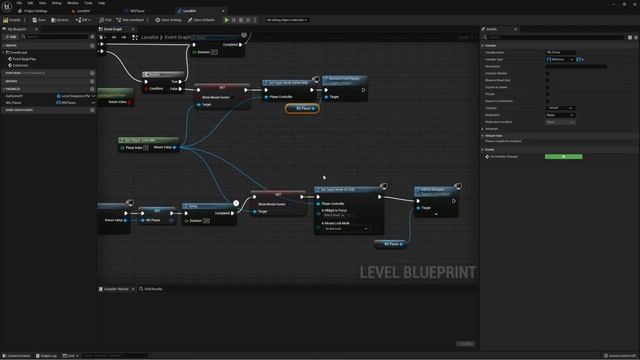Select Event BeginPlay in the graph list
The image size is (640, 360).
coord(24,59)
